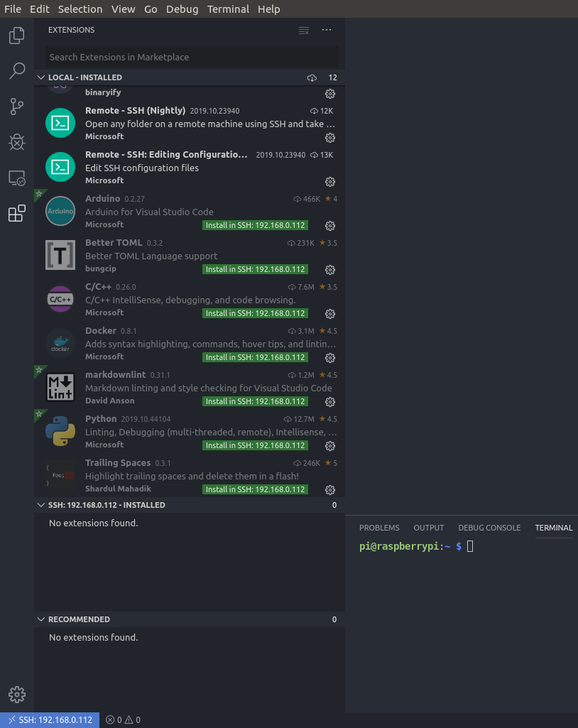Screen dimensions: 578x728
Task: Open the File menu
Action: [13, 9]
